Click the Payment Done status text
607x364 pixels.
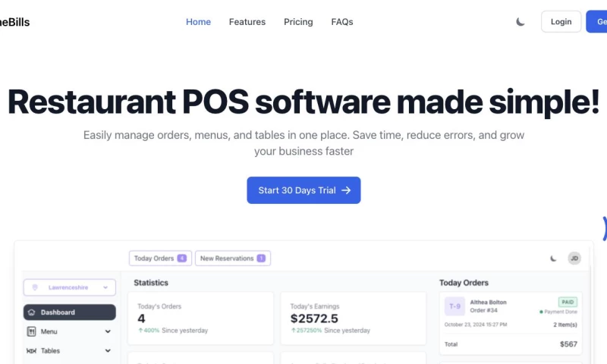tap(560, 312)
